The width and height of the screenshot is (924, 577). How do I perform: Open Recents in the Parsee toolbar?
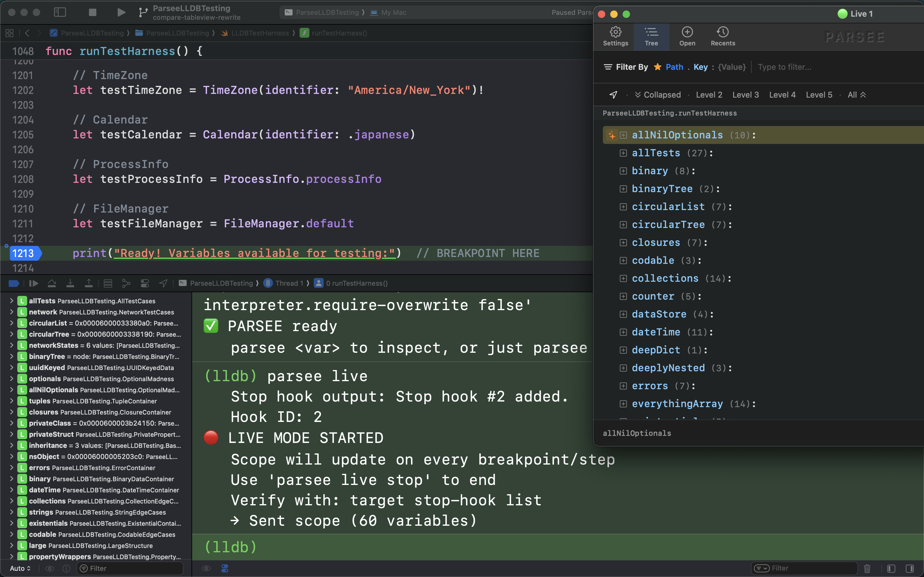coord(723,37)
